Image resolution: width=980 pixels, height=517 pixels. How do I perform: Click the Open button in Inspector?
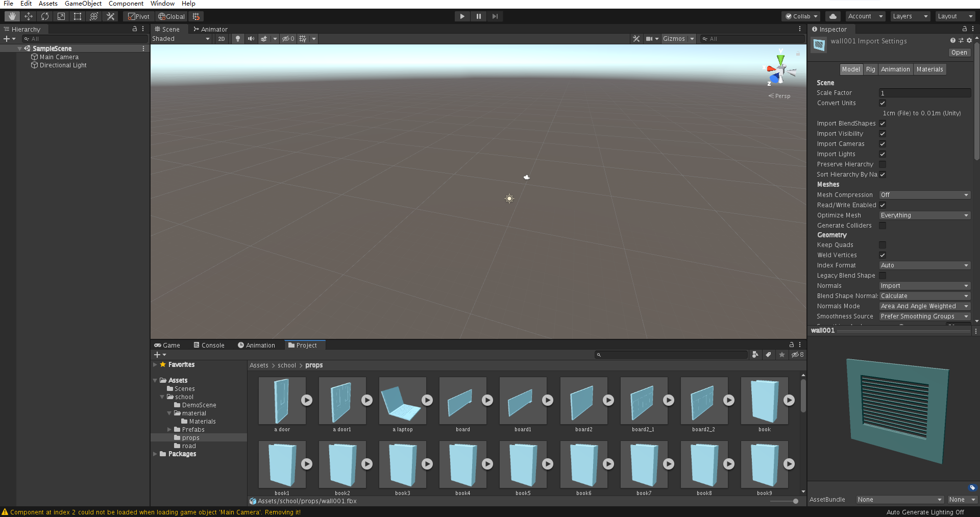pos(959,53)
